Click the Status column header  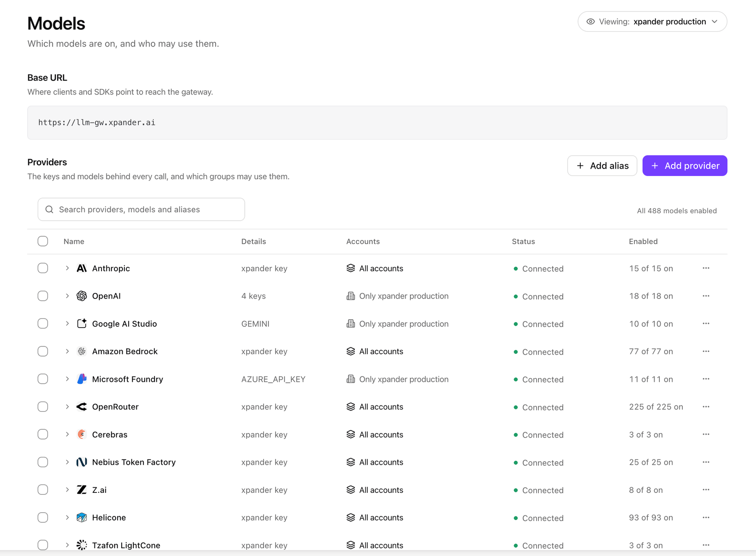tap(523, 241)
